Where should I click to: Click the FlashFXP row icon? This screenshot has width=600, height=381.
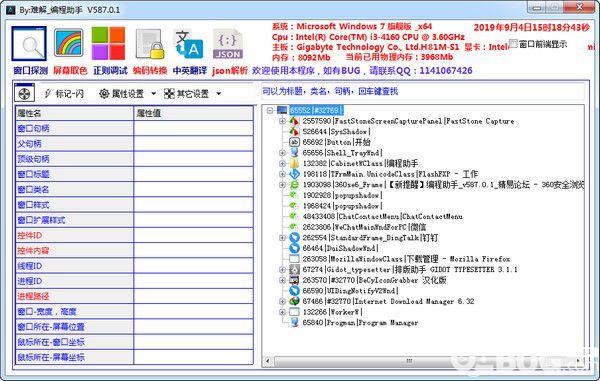pyautogui.click(x=294, y=174)
